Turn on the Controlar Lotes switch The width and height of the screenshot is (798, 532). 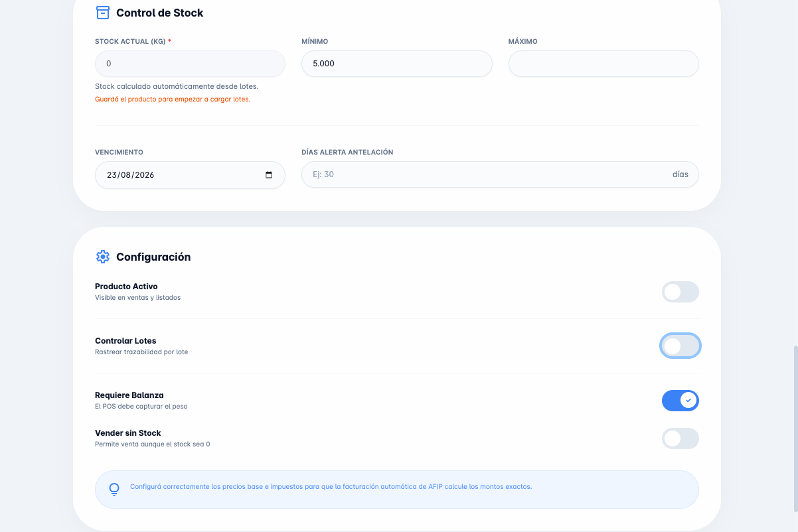point(680,346)
